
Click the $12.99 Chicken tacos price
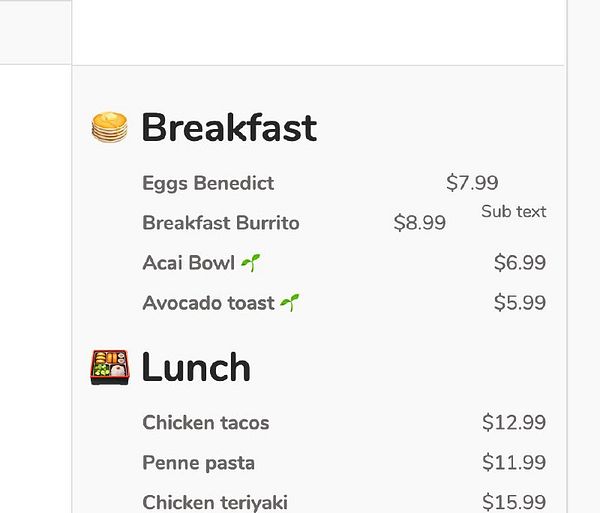point(514,423)
